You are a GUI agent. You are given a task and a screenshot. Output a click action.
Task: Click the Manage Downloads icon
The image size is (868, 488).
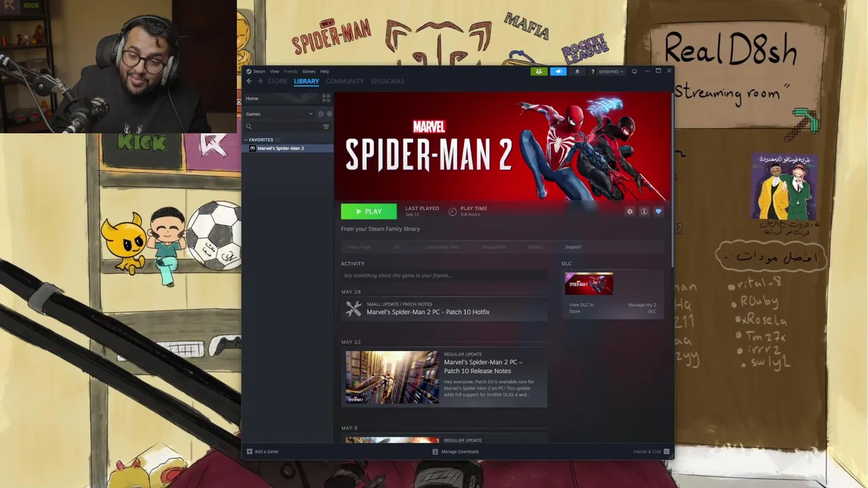pyautogui.click(x=435, y=451)
